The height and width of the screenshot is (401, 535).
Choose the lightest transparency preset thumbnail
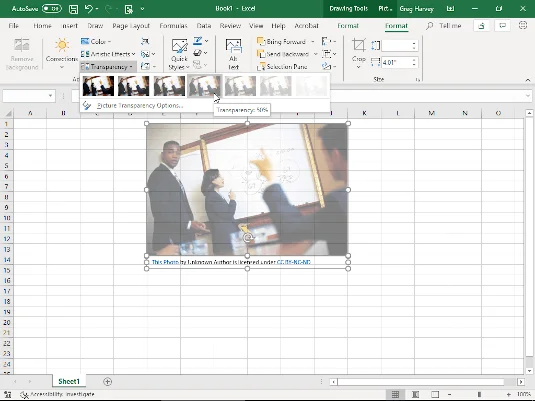pyautogui.click(x=311, y=86)
